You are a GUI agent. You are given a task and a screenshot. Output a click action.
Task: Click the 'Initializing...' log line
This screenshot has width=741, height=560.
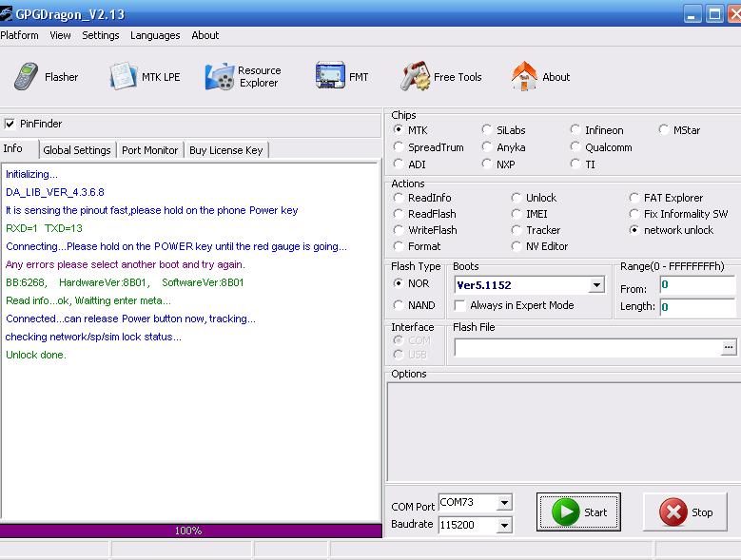(31, 174)
